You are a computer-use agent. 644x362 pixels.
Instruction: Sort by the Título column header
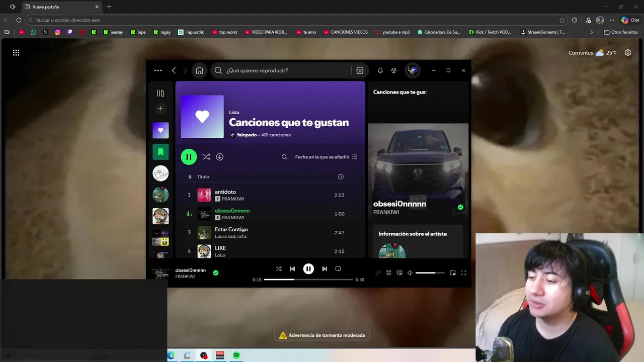[x=203, y=176]
